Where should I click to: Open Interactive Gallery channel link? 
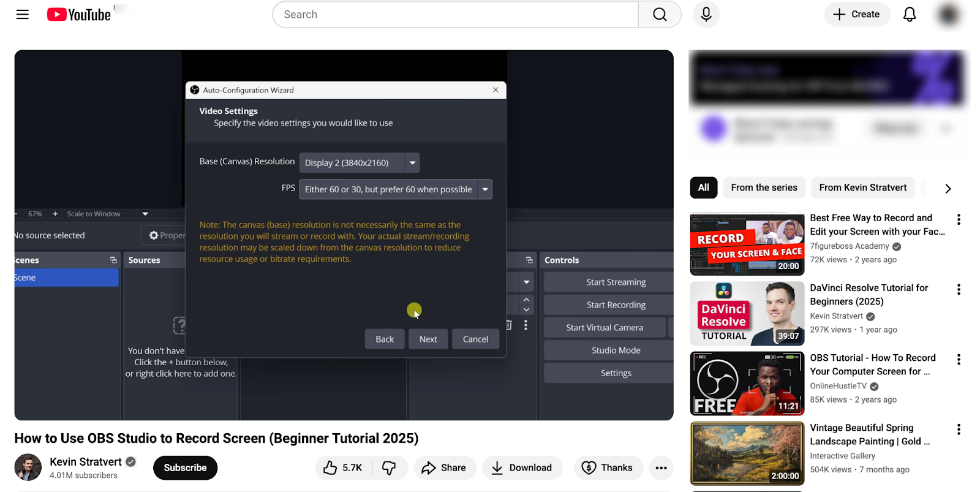[x=842, y=455]
